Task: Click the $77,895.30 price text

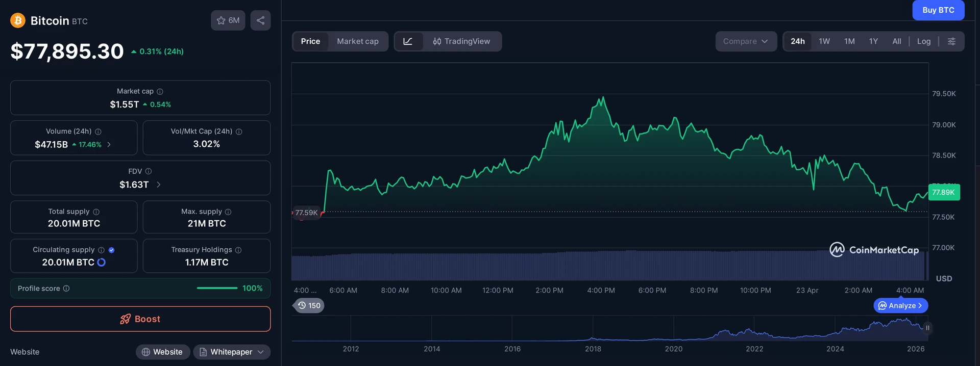Action: (x=67, y=51)
